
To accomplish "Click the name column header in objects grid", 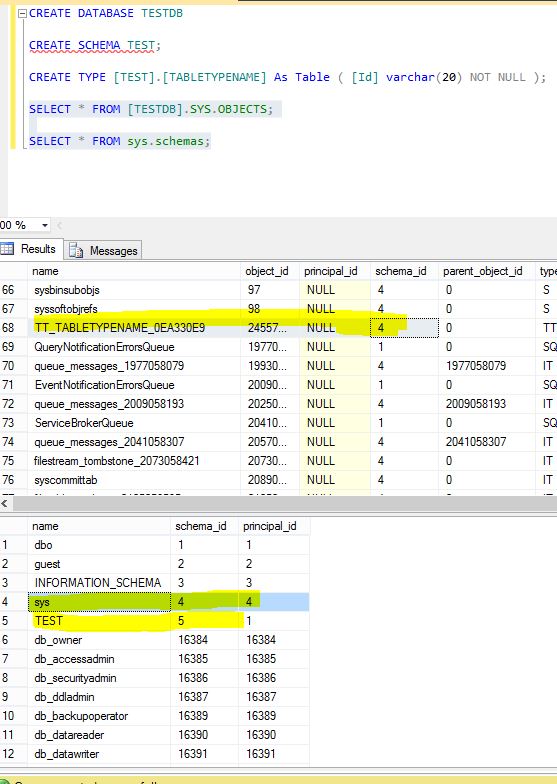I will pyautogui.click(x=134, y=271).
